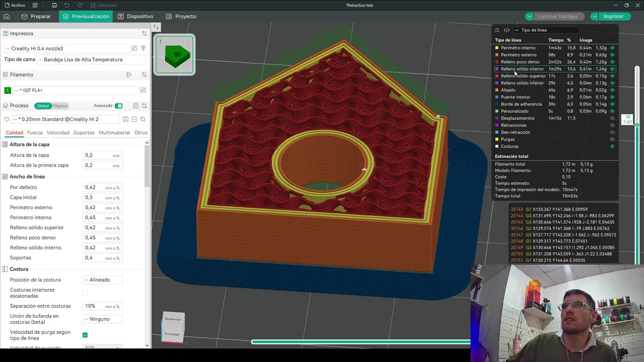Open the printer preset dropdown Creality Hi
644x362 pixels.
pos(67,48)
